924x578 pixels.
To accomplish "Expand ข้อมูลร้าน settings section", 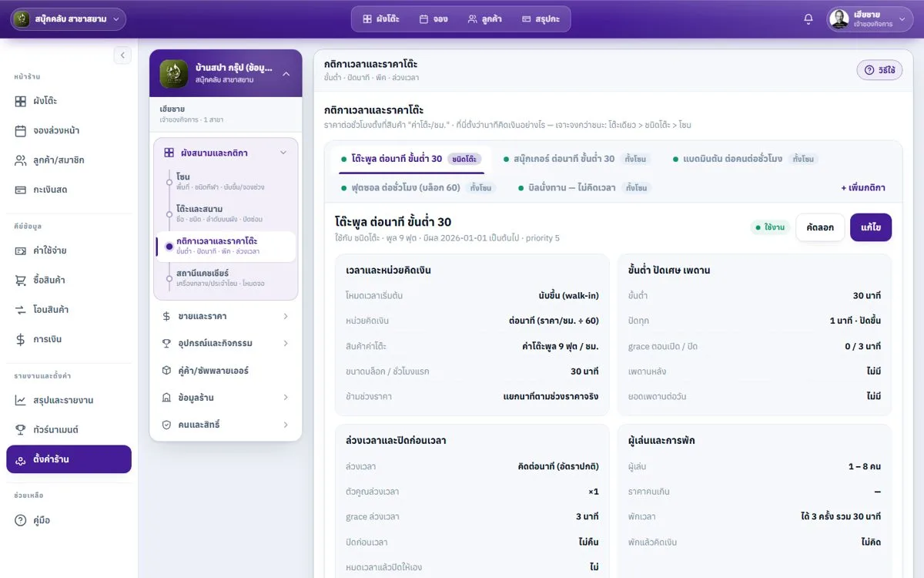I will point(226,398).
